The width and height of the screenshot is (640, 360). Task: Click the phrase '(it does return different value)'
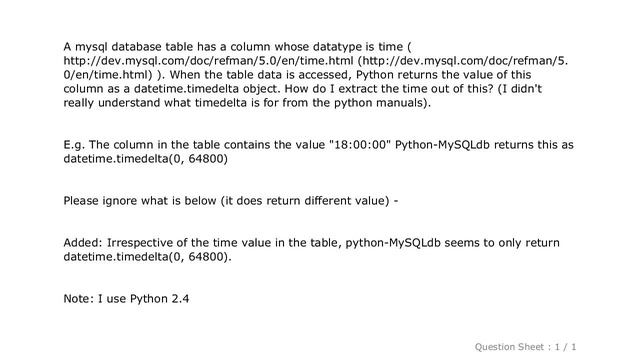tap(305, 201)
